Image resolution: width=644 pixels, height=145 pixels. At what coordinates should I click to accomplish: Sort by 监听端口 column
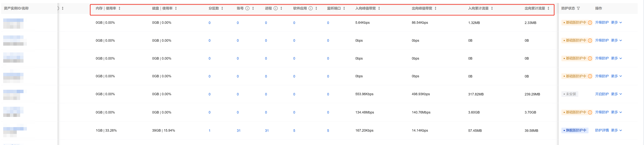coord(344,8)
